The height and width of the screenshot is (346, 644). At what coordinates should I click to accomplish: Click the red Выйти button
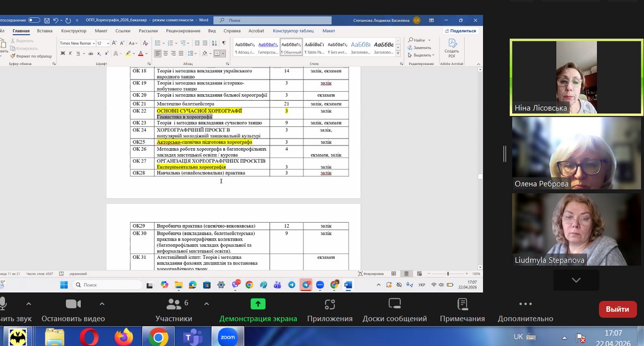(x=617, y=309)
